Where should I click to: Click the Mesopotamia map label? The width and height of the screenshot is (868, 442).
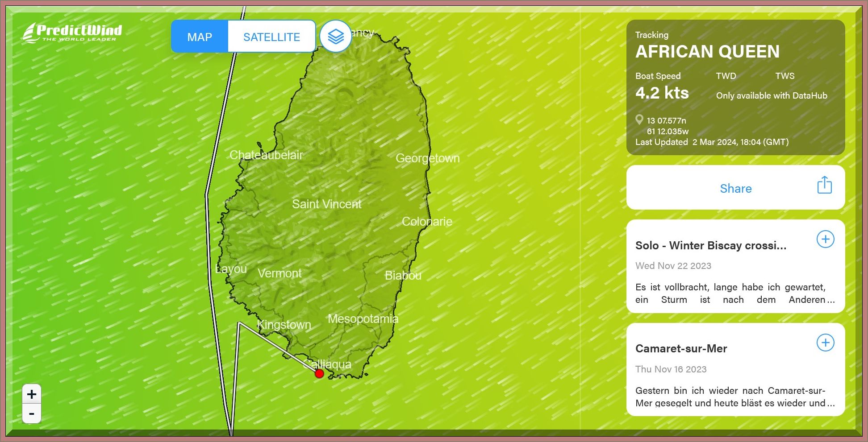[363, 319]
